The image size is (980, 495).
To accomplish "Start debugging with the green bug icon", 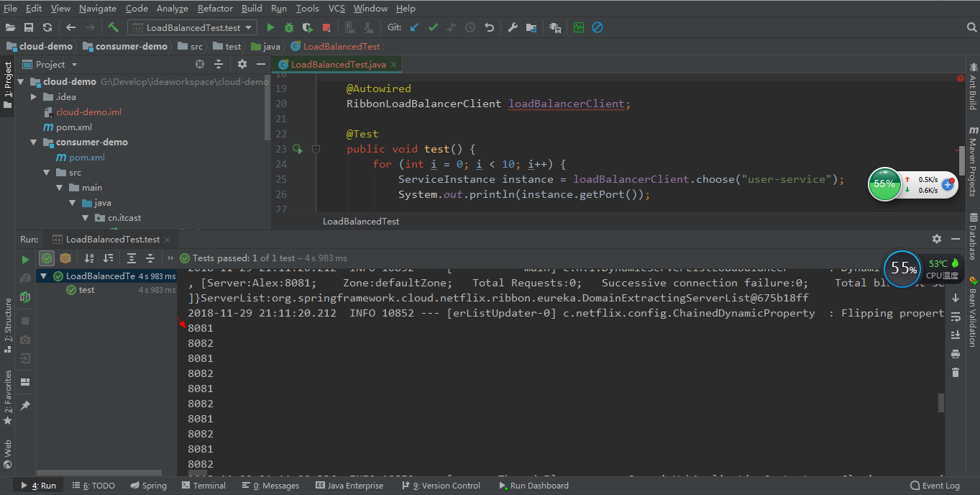I will click(x=289, y=27).
